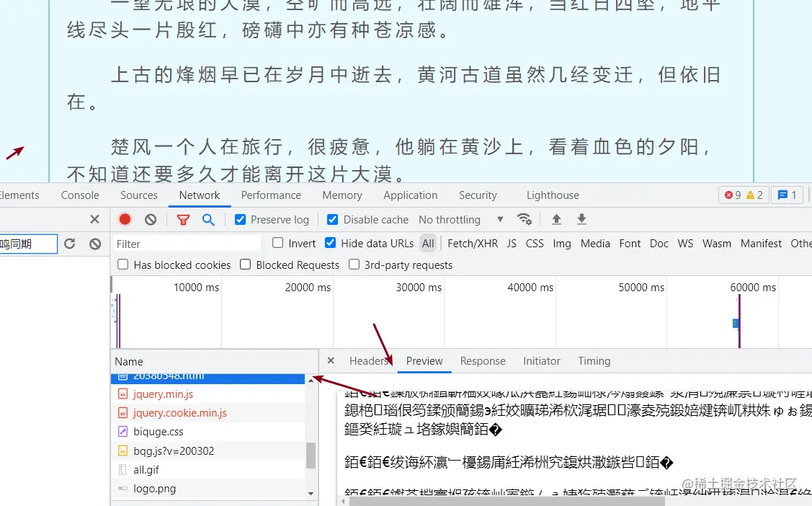Uncheck Hide data URLs
This screenshot has width=812, height=506.
pos(331,242)
